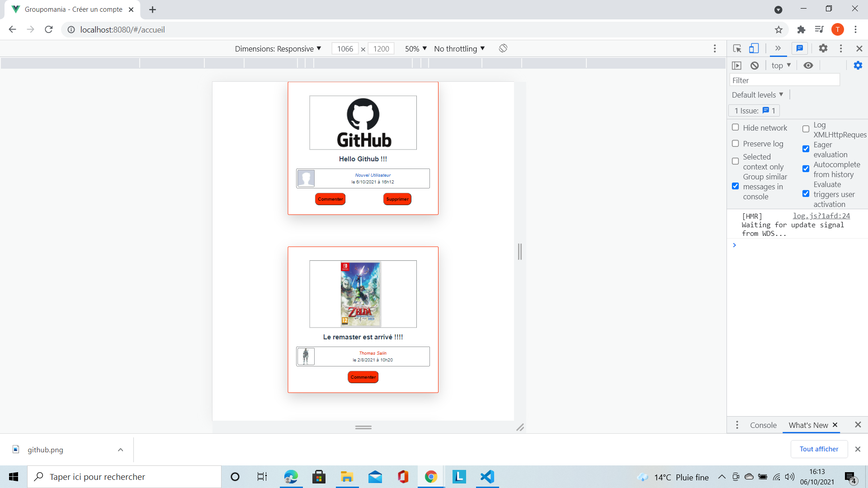Click inside the console Filter field
The height and width of the screenshot is (488, 868).
coord(784,80)
